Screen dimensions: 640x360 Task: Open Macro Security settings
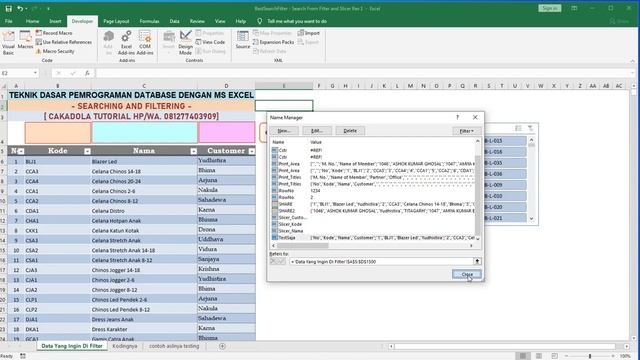(x=55, y=51)
